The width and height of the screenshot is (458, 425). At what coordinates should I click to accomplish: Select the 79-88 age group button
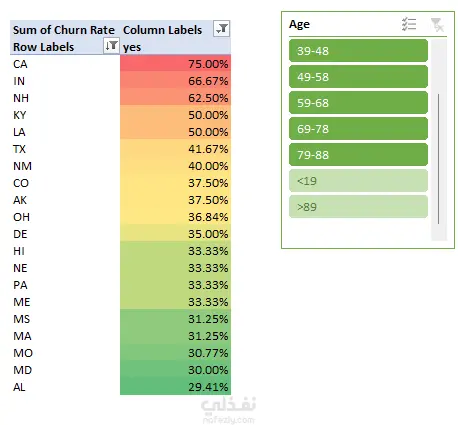click(x=358, y=155)
